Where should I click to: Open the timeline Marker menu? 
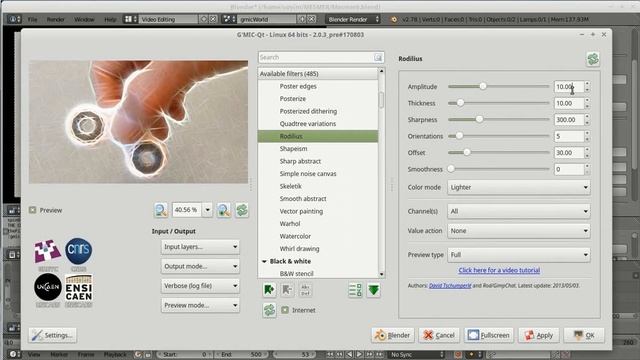tap(60, 354)
